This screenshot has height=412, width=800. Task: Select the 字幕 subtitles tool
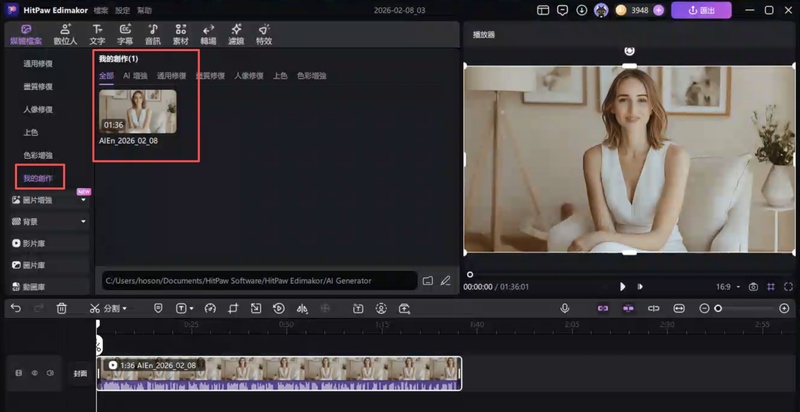click(125, 35)
